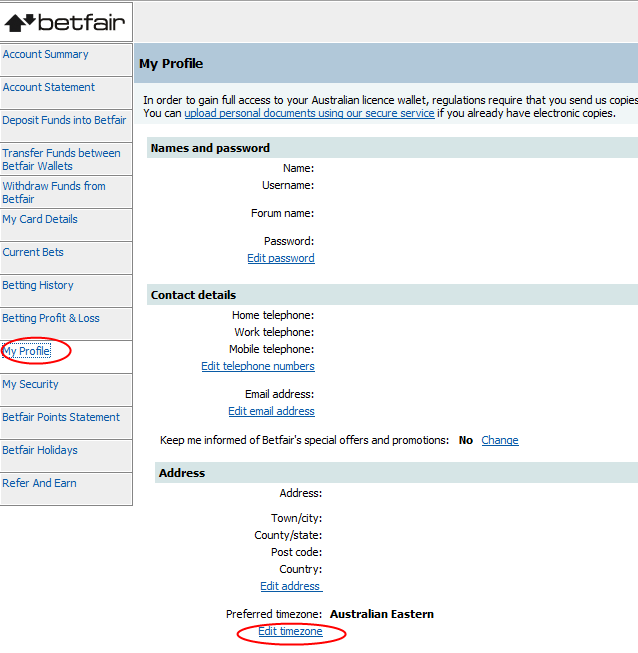Click the Email address: label
The height and width of the screenshot is (653, 638).
pyautogui.click(x=279, y=394)
